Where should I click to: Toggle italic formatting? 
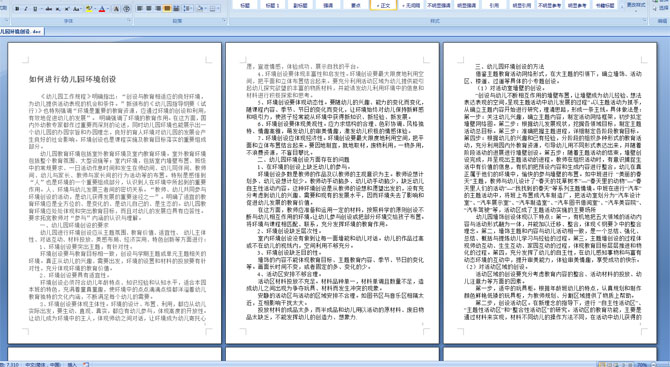click(x=26, y=9)
